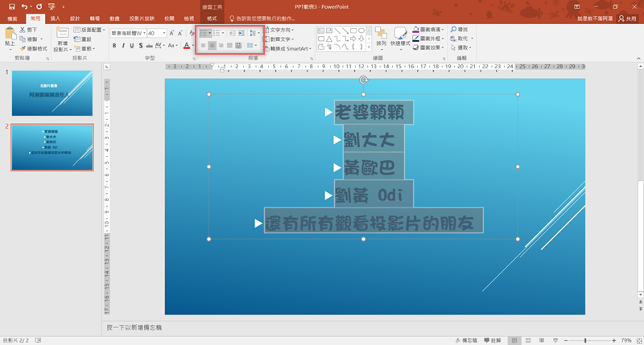The height and width of the screenshot is (345, 644).
Task: Click the Save icon in quick access toolbar
Action: click(x=9, y=6)
